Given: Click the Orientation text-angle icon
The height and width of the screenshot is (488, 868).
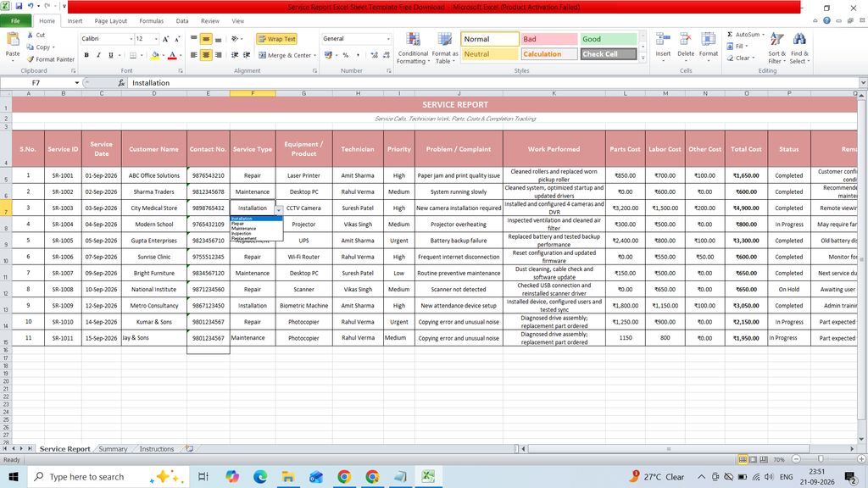Looking at the screenshot, I should [236, 39].
